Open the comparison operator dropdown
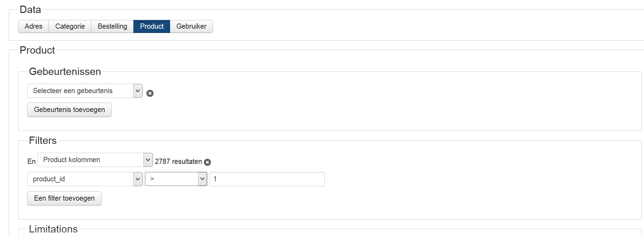Image resolution: width=644 pixels, height=236 pixels. 176,179
